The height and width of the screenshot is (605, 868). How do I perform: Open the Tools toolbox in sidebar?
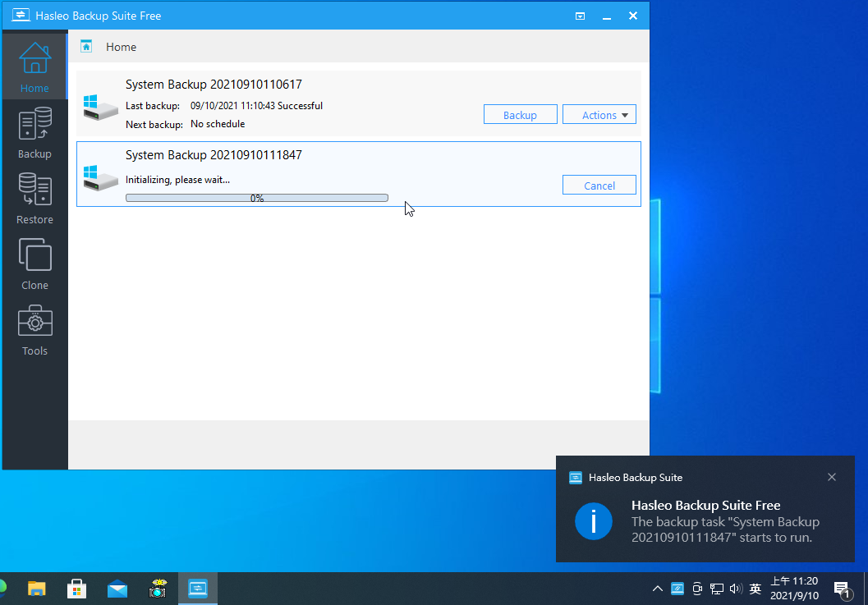(x=34, y=330)
